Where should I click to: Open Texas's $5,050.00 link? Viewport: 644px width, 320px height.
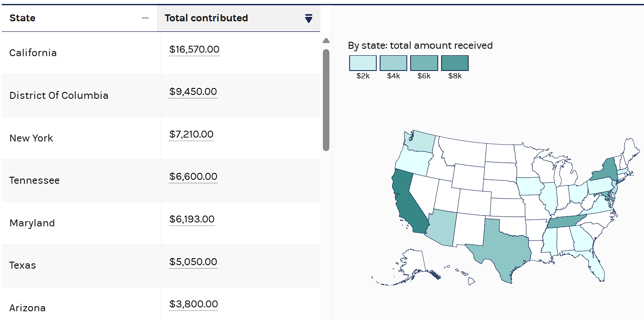coord(193,262)
